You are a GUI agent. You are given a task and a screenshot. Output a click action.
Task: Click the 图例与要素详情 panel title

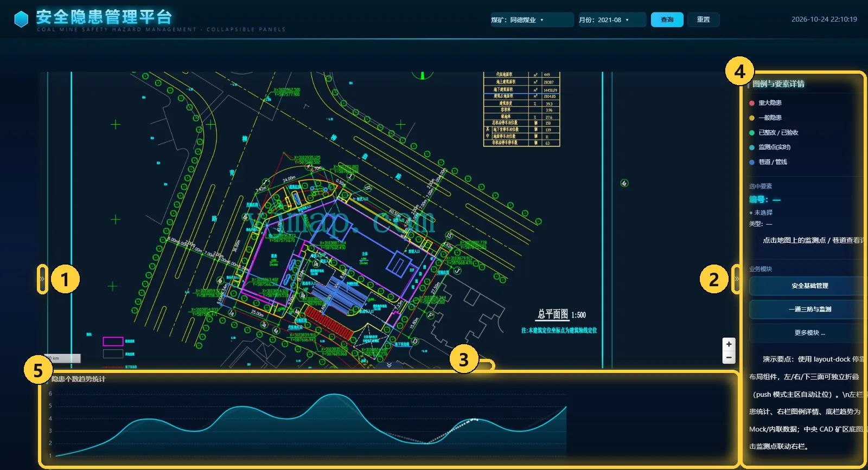778,84
